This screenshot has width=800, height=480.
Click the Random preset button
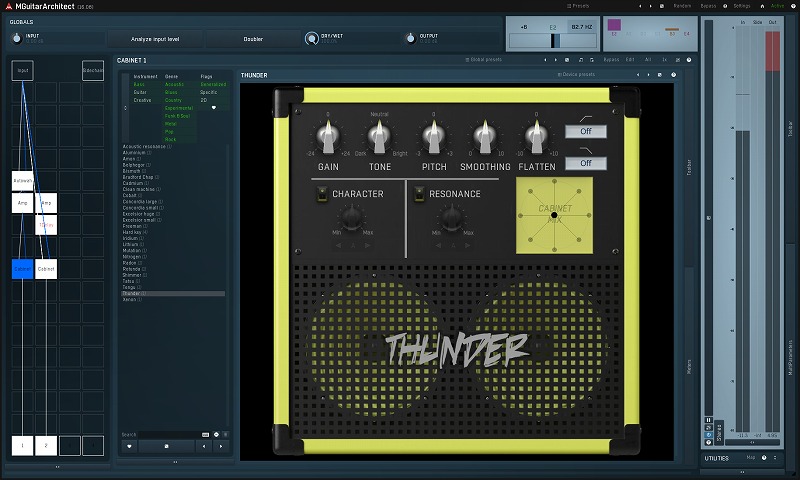pos(683,5)
